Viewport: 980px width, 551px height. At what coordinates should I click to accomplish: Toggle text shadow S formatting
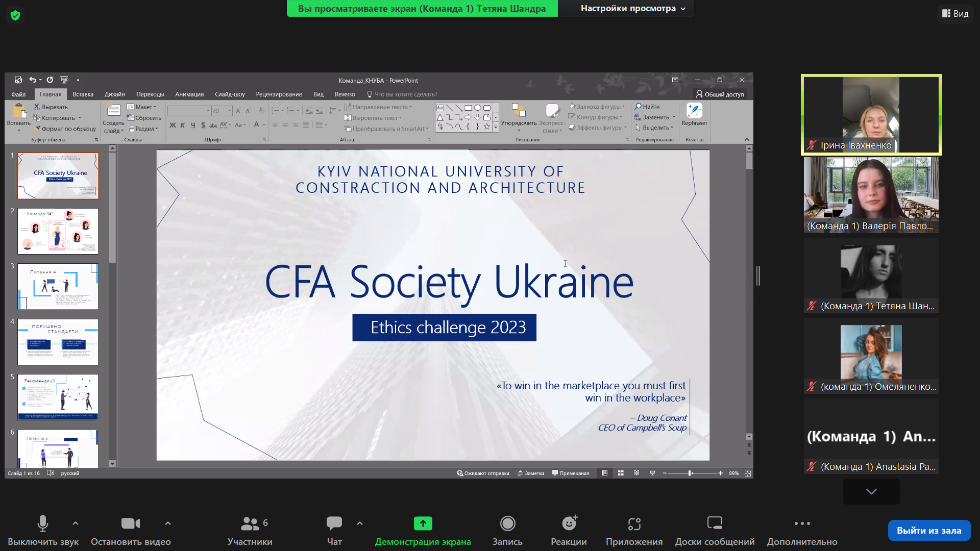click(x=203, y=125)
